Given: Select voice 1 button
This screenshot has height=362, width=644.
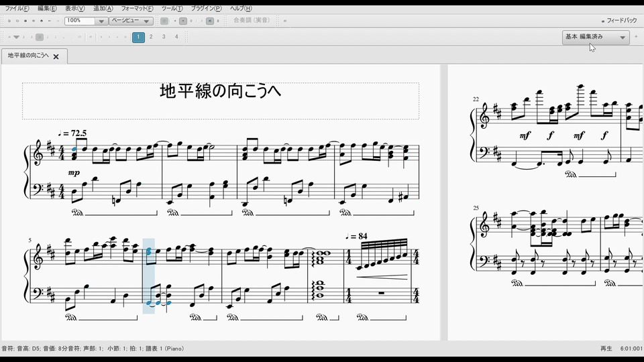Looking at the screenshot, I should [138, 37].
